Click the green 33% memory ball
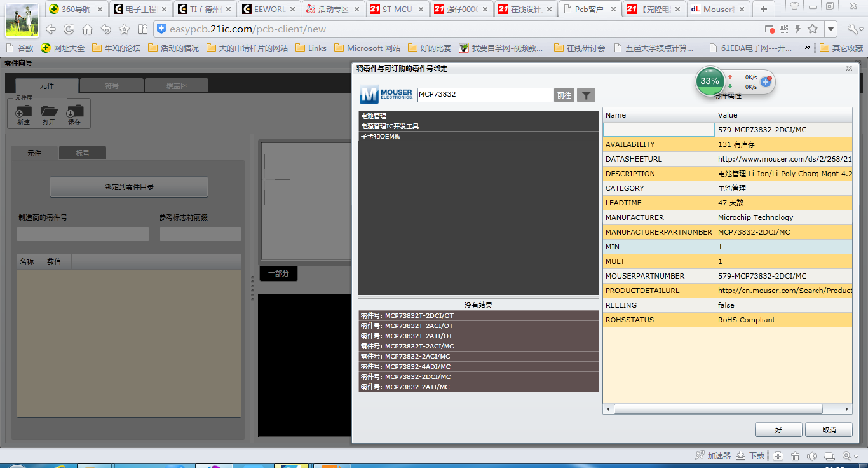Screen dimensions: 868x468 click(709, 81)
